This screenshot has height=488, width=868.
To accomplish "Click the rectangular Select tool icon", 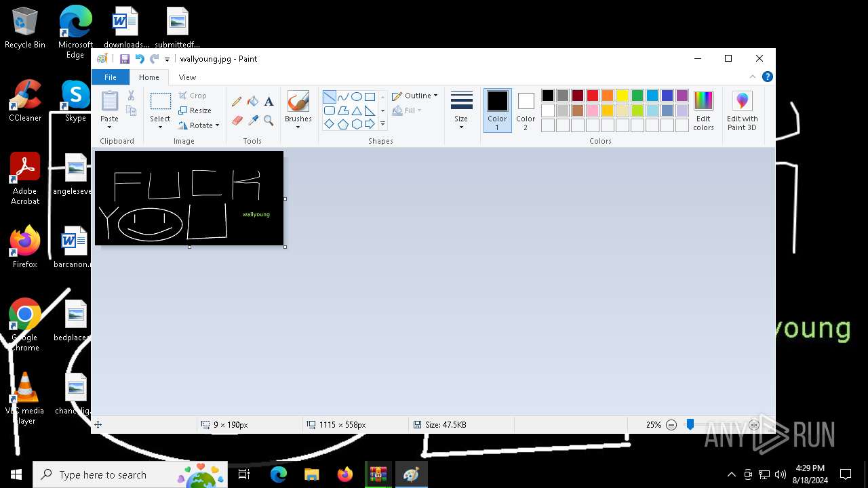I will click(x=161, y=102).
